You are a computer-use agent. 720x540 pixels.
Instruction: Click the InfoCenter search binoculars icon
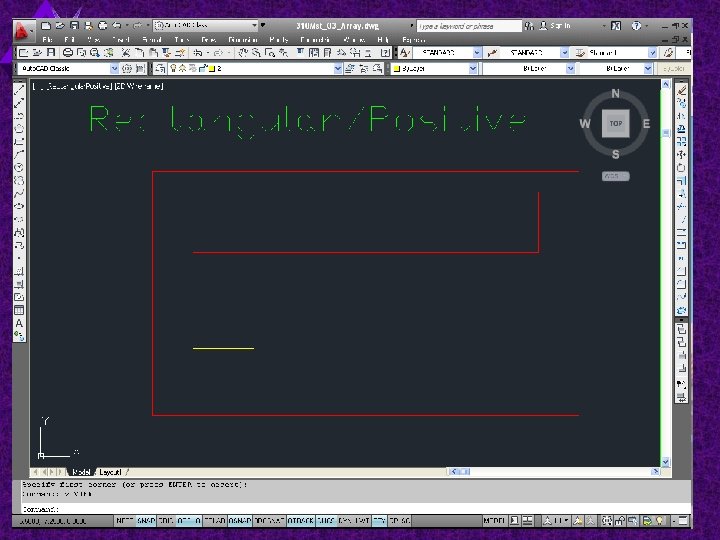pos(529,26)
